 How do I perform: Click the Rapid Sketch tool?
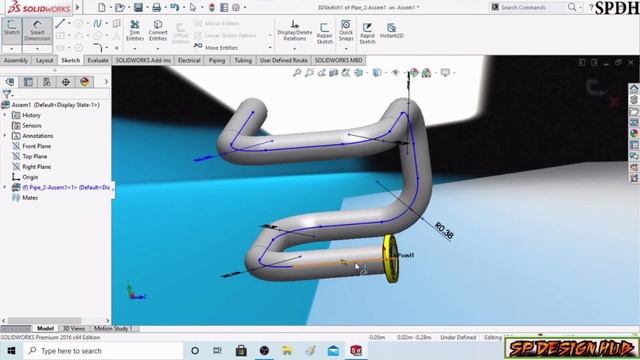click(367, 33)
